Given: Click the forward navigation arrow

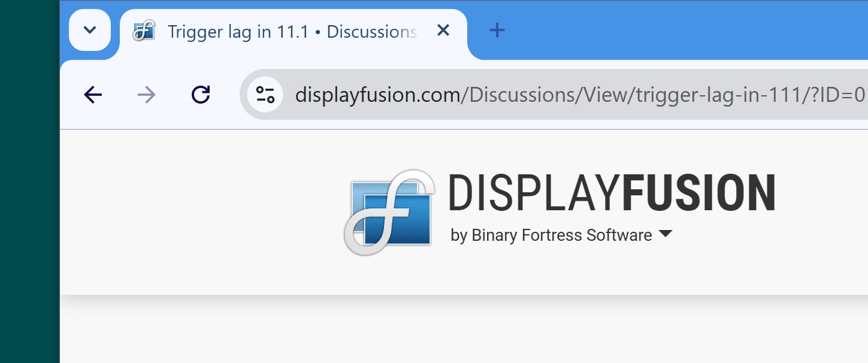Looking at the screenshot, I should 146,95.
